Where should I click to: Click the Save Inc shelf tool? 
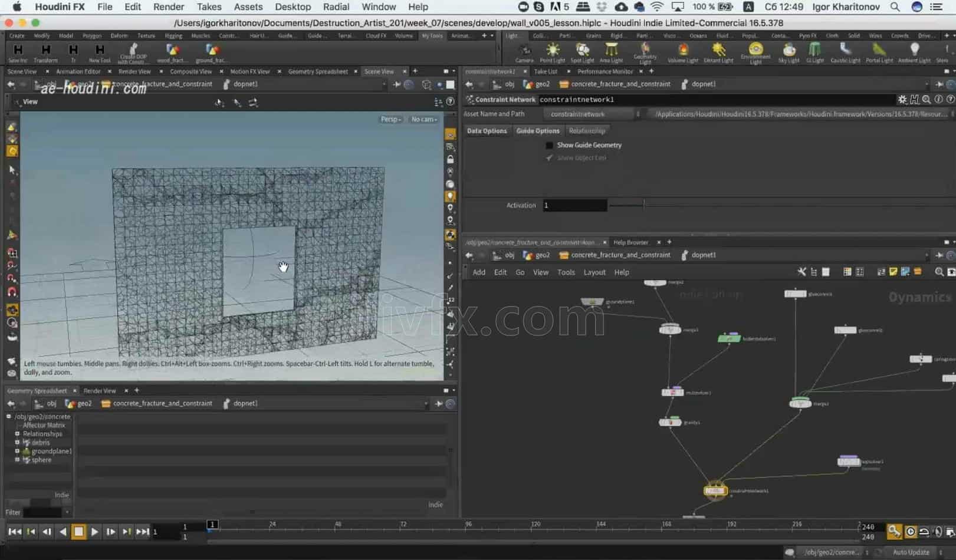(x=18, y=52)
